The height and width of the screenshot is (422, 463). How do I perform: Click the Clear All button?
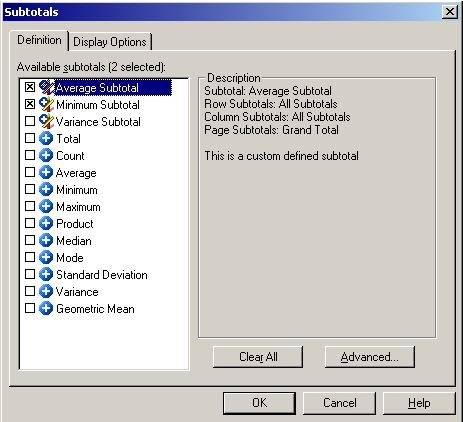click(x=258, y=357)
